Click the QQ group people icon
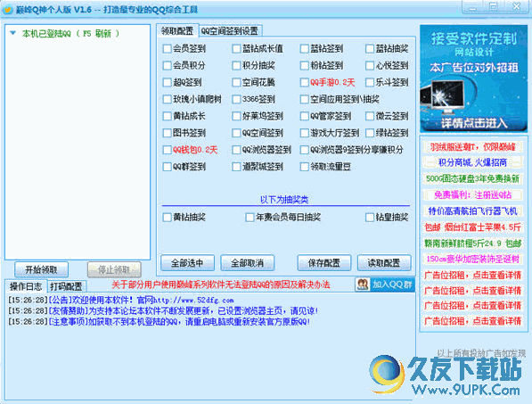The height and width of the screenshot is (404, 532). pos(363,284)
